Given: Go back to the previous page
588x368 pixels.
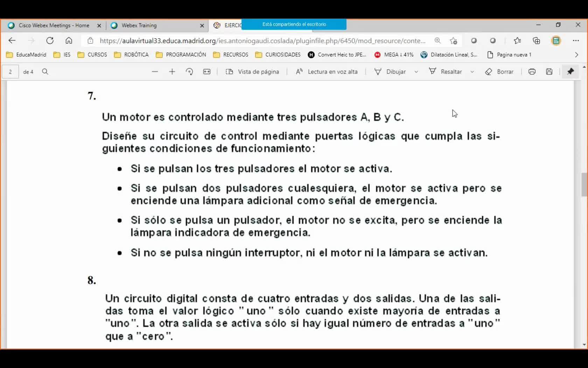Looking at the screenshot, I should [x=12, y=41].
